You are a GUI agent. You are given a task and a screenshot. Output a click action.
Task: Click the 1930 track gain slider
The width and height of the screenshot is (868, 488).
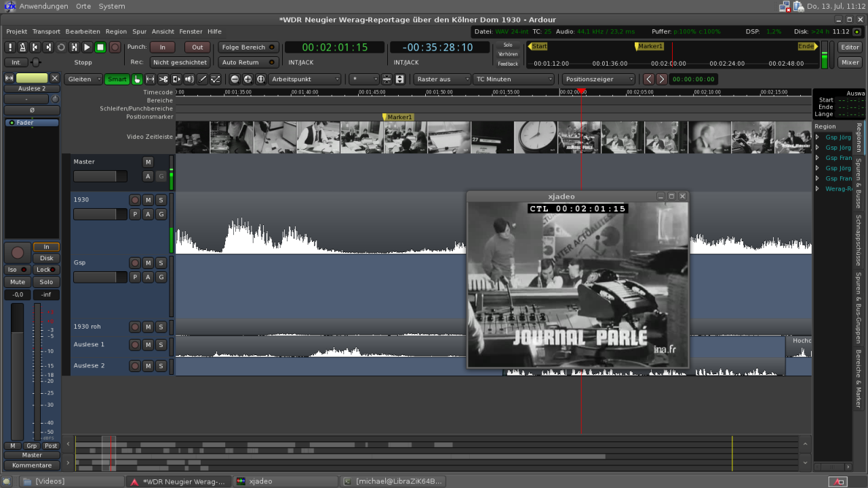[100, 214]
